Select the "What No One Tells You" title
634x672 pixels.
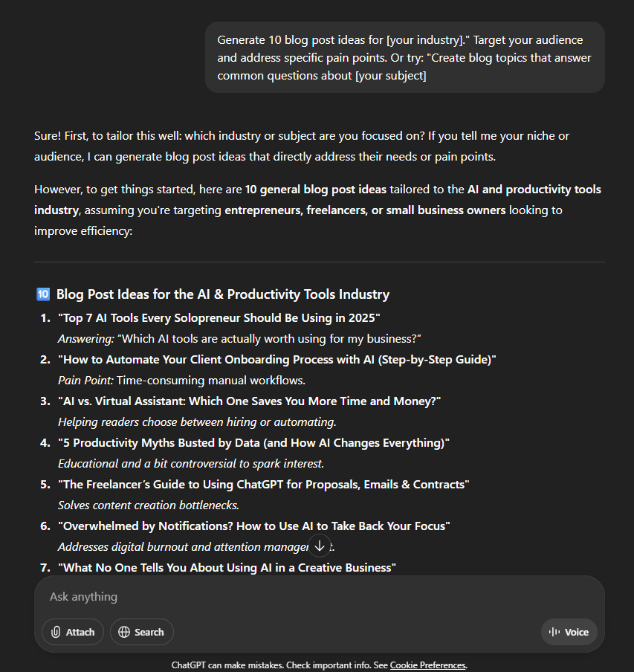click(x=227, y=568)
